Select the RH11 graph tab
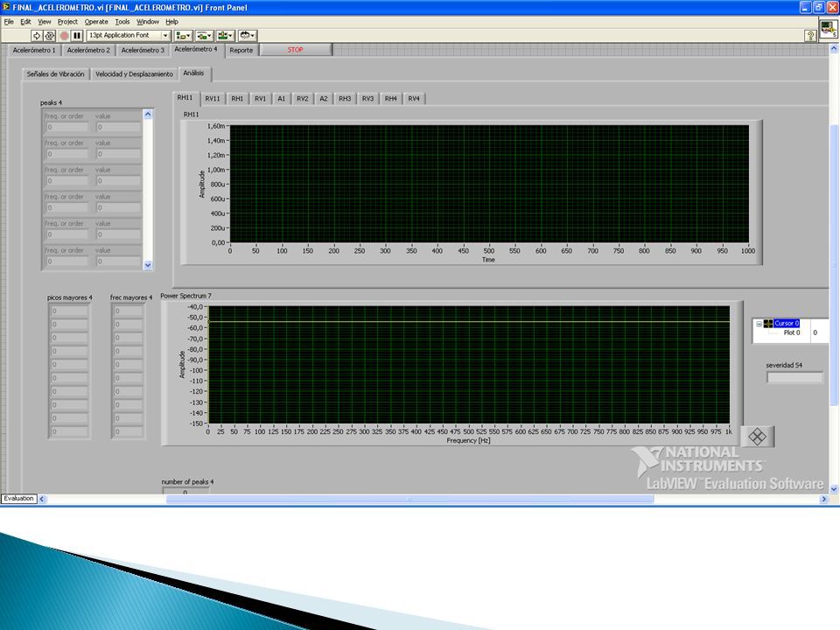The height and width of the screenshot is (630, 840). (x=185, y=98)
